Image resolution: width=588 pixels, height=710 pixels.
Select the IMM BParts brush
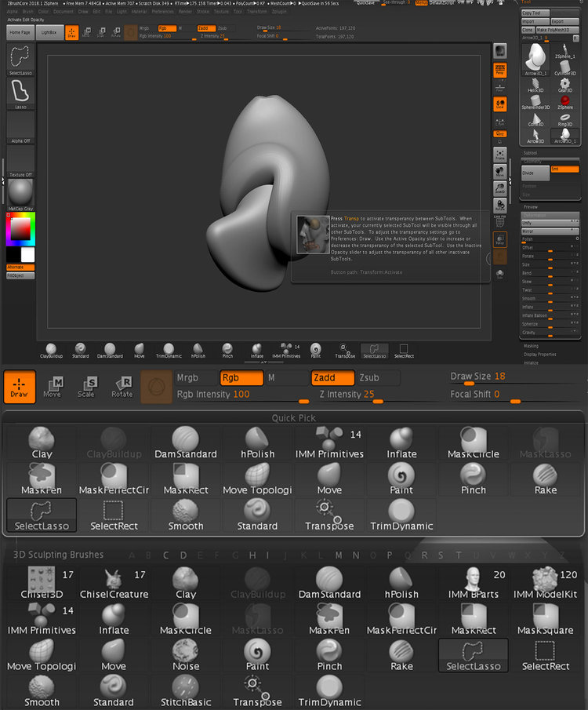474,583
